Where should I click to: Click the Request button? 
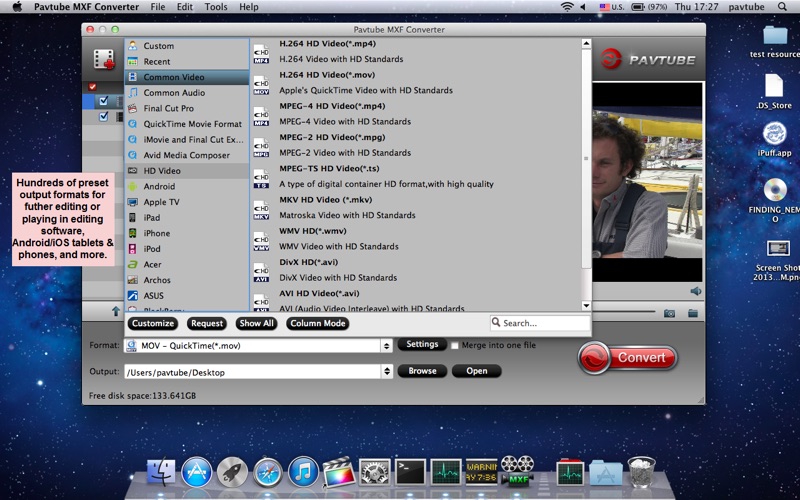point(207,323)
